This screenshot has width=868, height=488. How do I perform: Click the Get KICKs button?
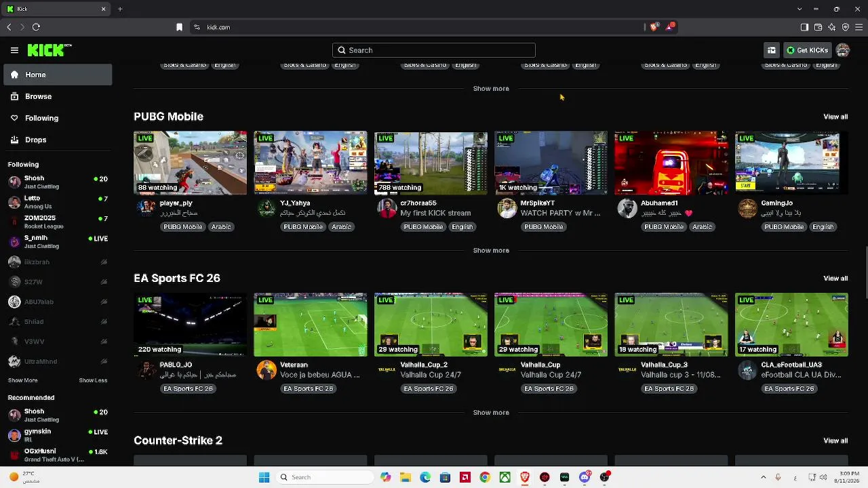(808, 50)
